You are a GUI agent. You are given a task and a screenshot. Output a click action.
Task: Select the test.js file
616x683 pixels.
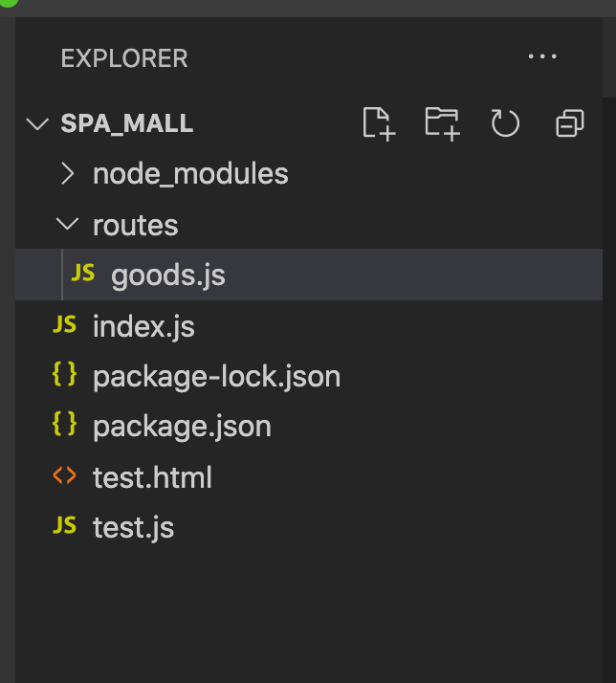pyautogui.click(x=133, y=527)
